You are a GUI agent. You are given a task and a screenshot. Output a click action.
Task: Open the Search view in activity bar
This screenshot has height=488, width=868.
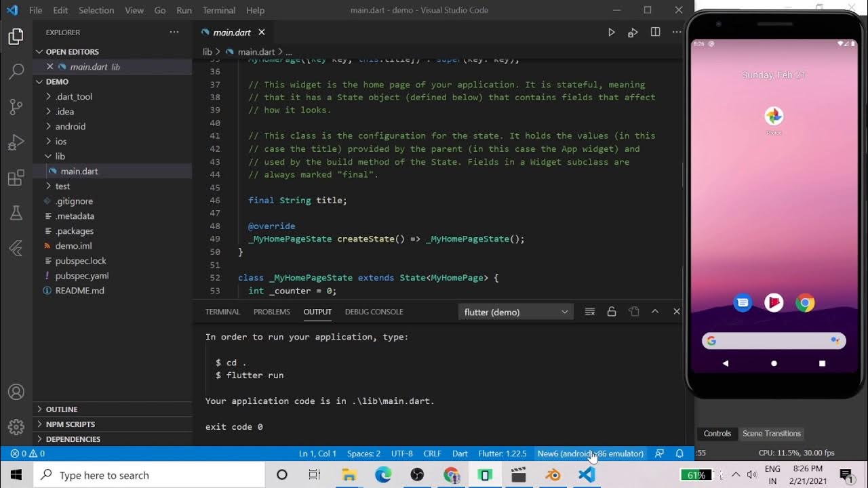(x=16, y=71)
